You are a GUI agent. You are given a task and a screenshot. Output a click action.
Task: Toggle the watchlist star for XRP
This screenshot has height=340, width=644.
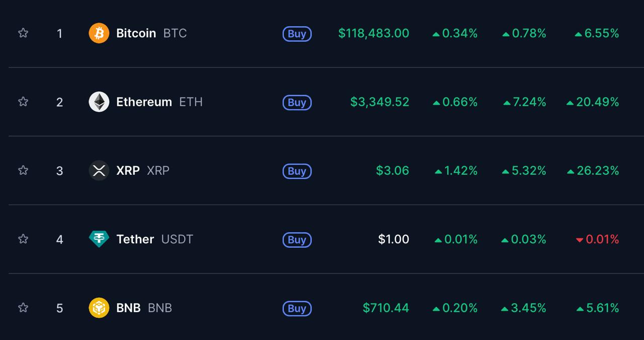point(23,170)
